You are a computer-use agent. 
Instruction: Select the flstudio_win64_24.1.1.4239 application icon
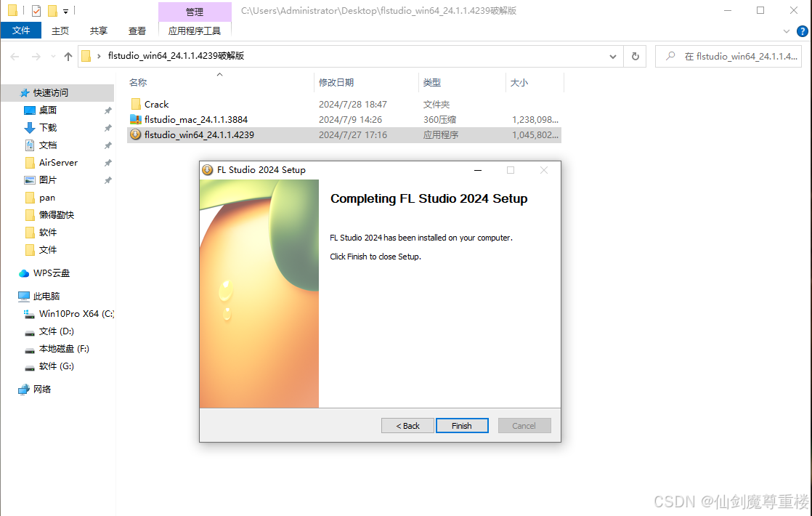tap(135, 134)
